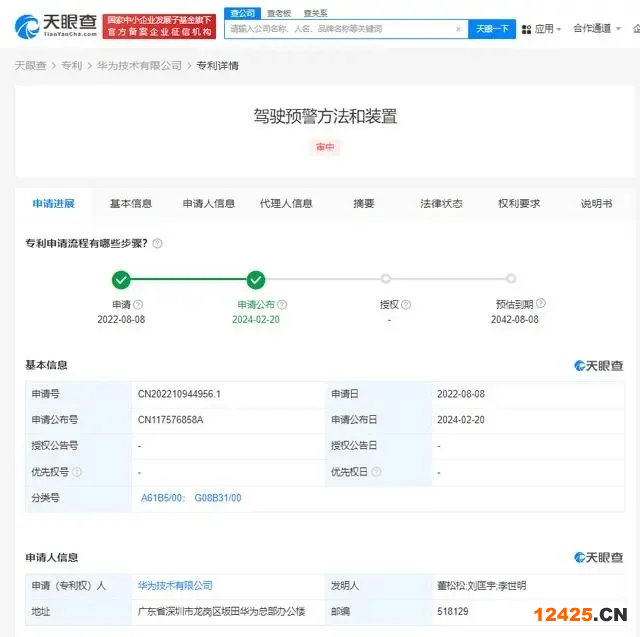The image size is (640, 637).
Task: Click help icon beside 专利申请流程有哪些步骤
Action: (157, 243)
